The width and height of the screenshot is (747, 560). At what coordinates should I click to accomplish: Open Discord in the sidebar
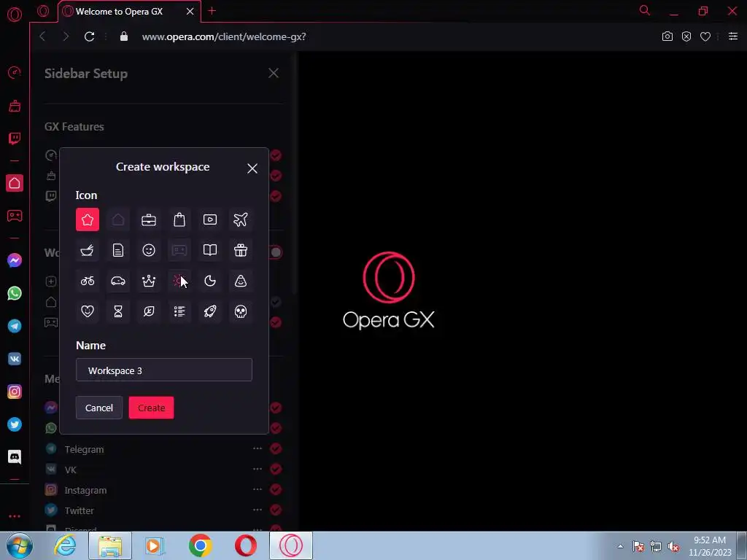tap(15, 457)
